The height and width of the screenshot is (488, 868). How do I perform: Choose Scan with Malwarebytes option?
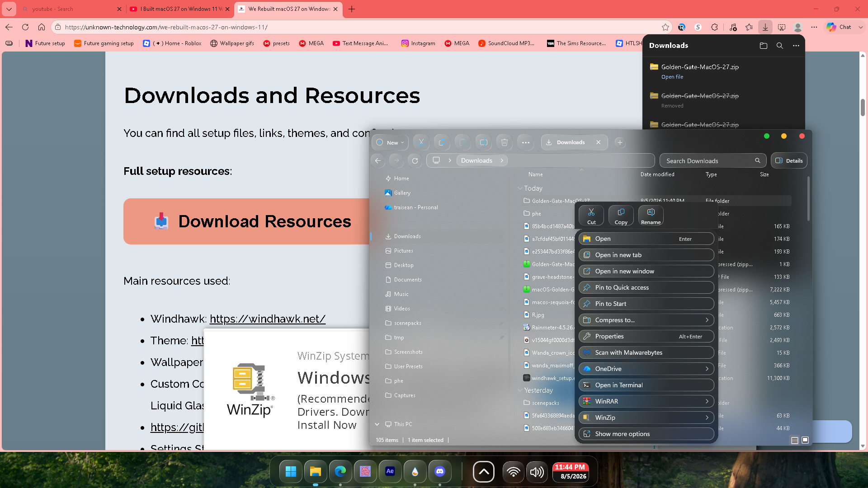tap(646, 352)
